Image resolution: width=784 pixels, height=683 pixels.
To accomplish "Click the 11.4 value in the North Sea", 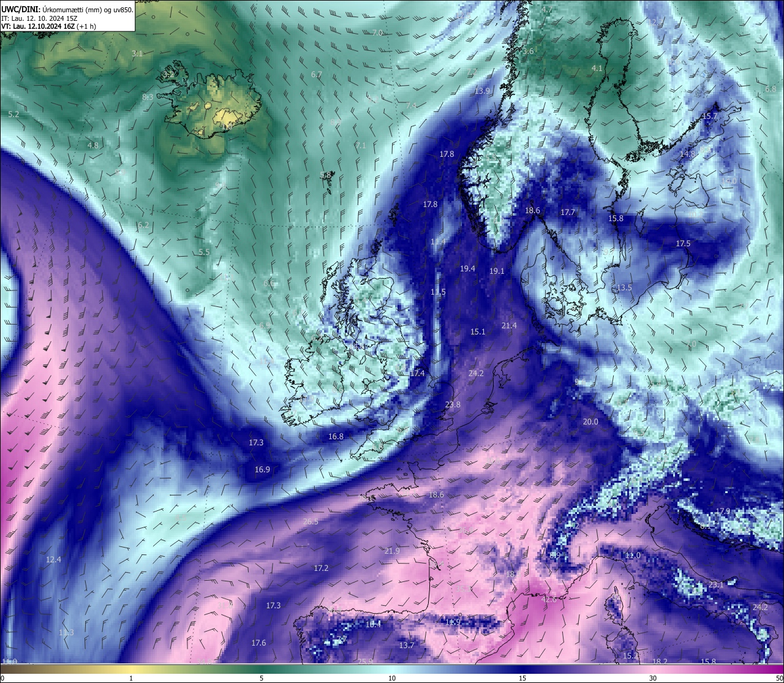I will point(438,243).
